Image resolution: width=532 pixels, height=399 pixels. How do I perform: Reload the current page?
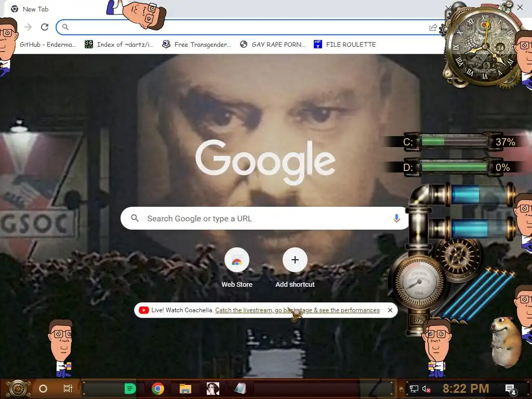(x=45, y=27)
